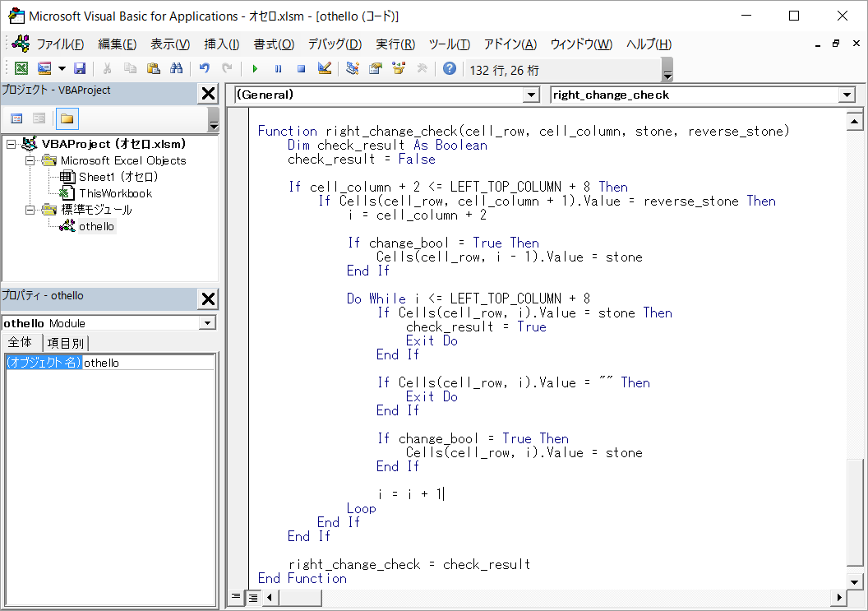Open the Object Browser icon
Image resolution: width=868 pixels, height=611 pixels.
pos(399,69)
